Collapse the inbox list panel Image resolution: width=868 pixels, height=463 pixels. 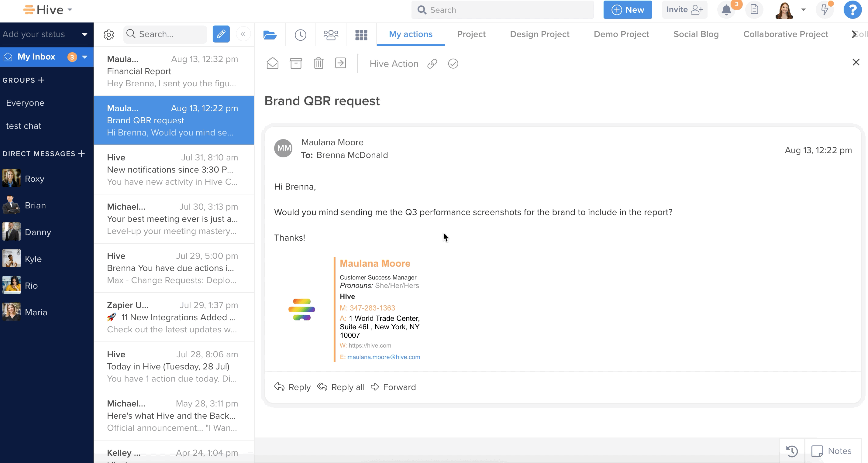pyautogui.click(x=243, y=34)
